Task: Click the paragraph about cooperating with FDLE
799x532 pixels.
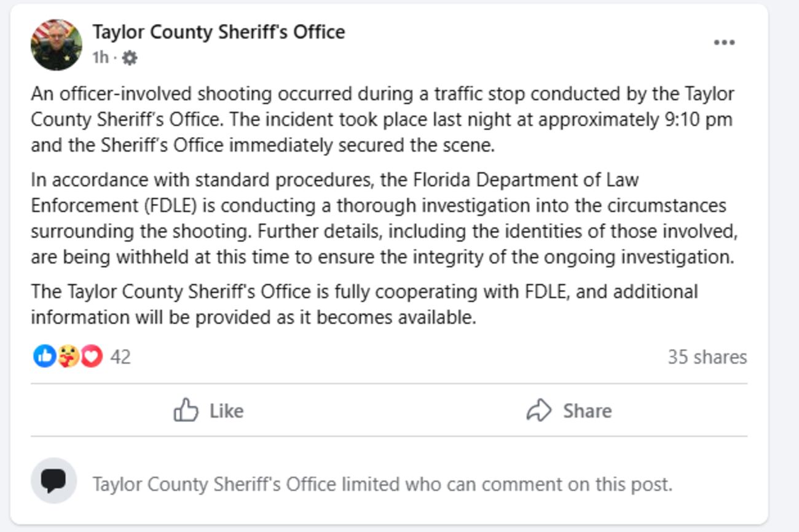Action: click(x=364, y=304)
